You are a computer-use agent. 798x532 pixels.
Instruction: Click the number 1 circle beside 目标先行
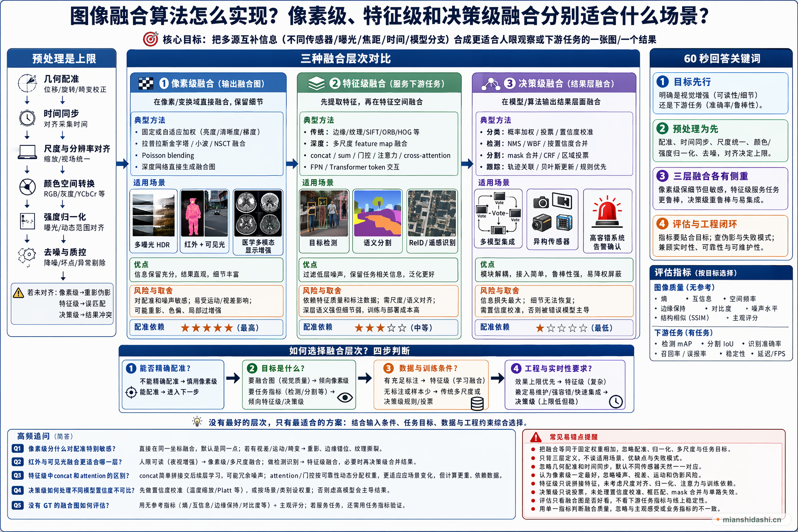pyautogui.click(x=663, y=81)
